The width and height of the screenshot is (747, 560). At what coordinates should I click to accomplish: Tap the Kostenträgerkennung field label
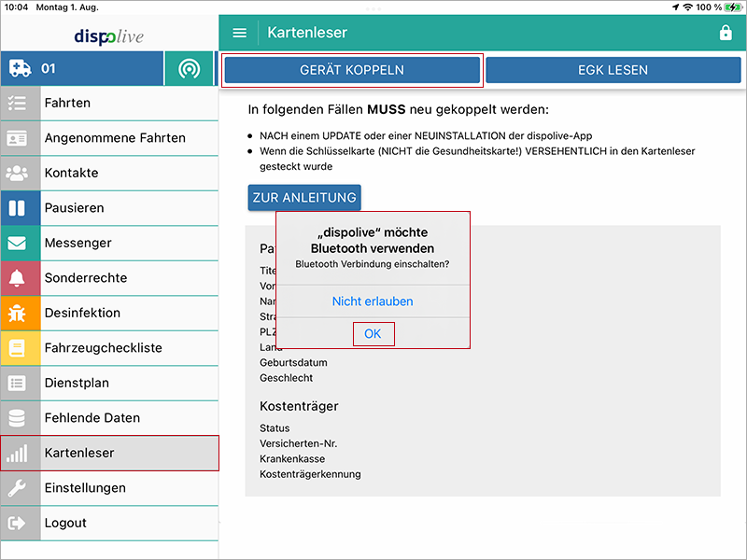310,474
